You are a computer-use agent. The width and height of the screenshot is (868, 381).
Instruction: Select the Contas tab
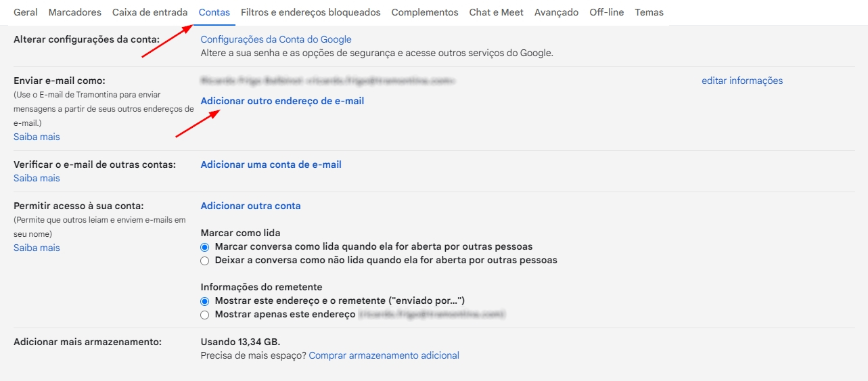[x=214, y=12]
